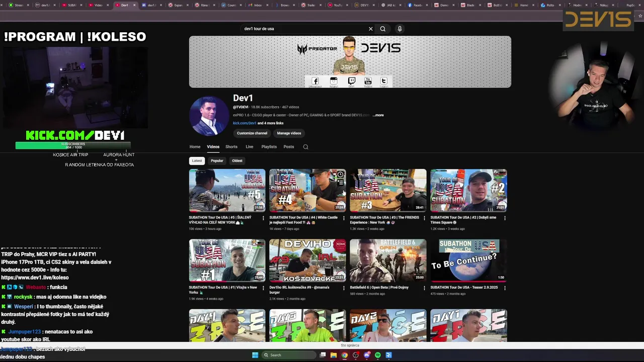This screenshot has width=644, height=362.
Task: Start voice search with the microphone icon
Action: [400, 29]
